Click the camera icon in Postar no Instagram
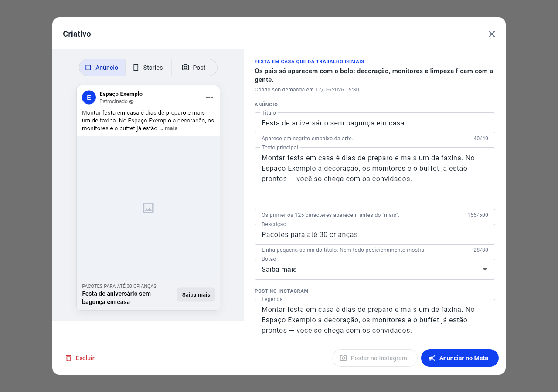Image resolution: width=558 pixels, height=392 pixels. tap(344, 358)
